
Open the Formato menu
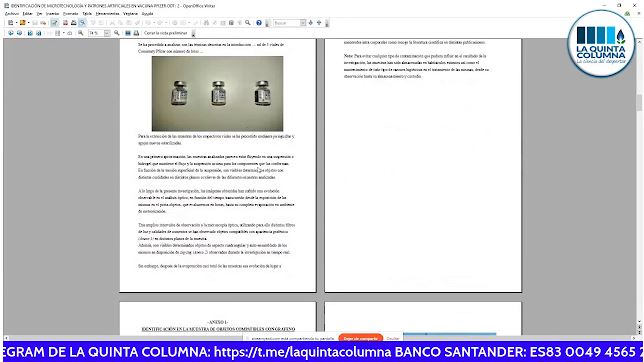(71, 14)
